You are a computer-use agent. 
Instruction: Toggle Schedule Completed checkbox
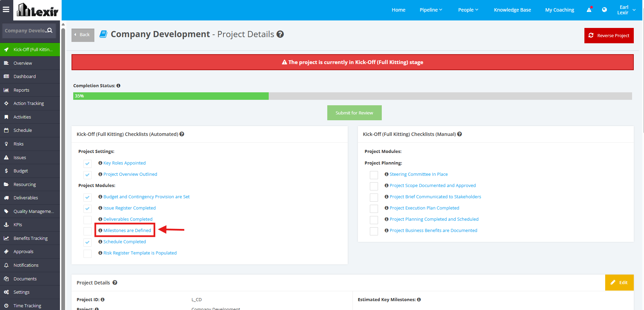pos(88,242)
